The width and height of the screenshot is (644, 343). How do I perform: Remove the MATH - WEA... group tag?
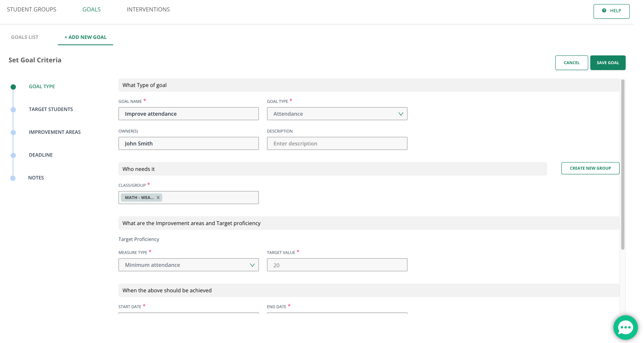pos(158,198)
